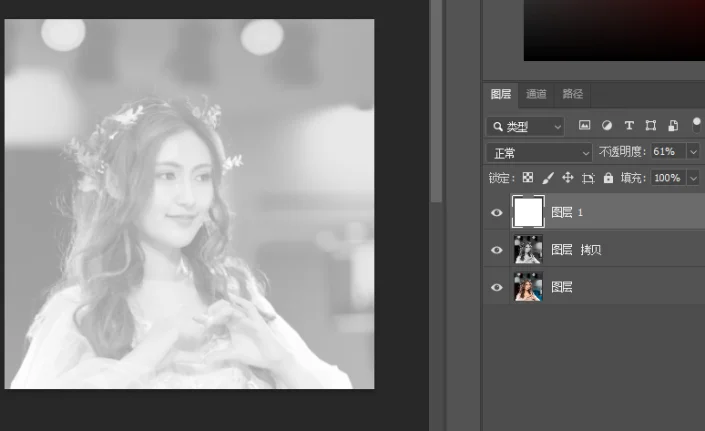Image resolution: width=705 pixels, height=431 pixels.
Task: Select layer name 图层 拷贝
Action: 576,250
